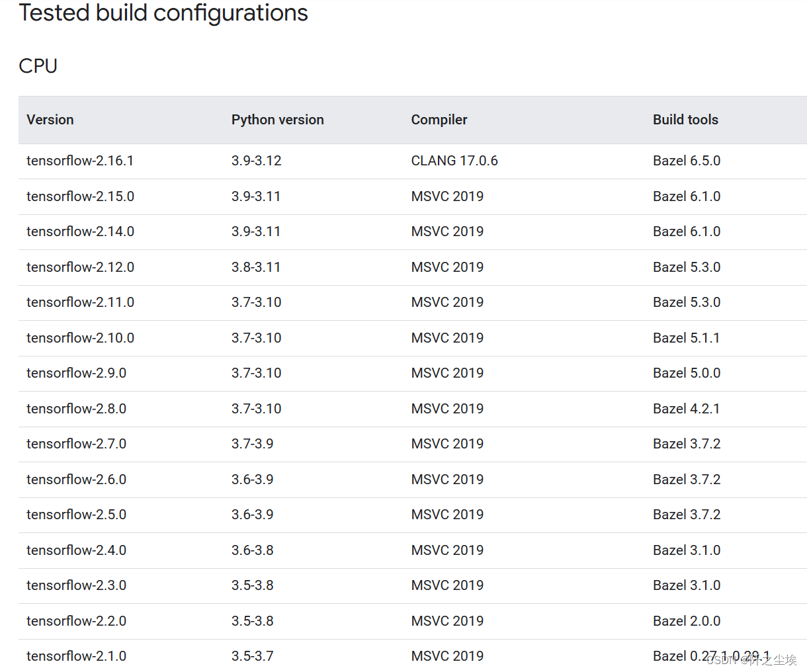Click MSVC 2019 in tensorflow-2.4.0 row
The image size is (807, 672).
pyautogui.click(x=447, y=550)
